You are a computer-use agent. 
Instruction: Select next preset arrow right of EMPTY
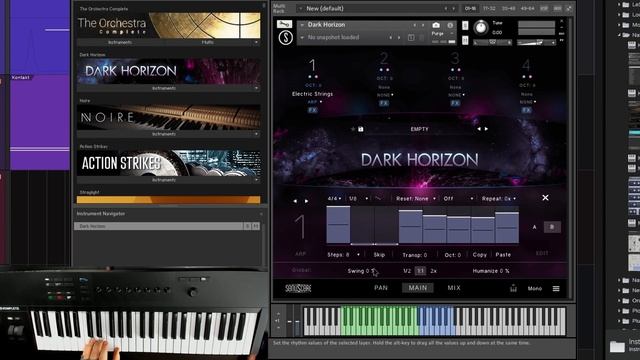[x=486, y=129]
